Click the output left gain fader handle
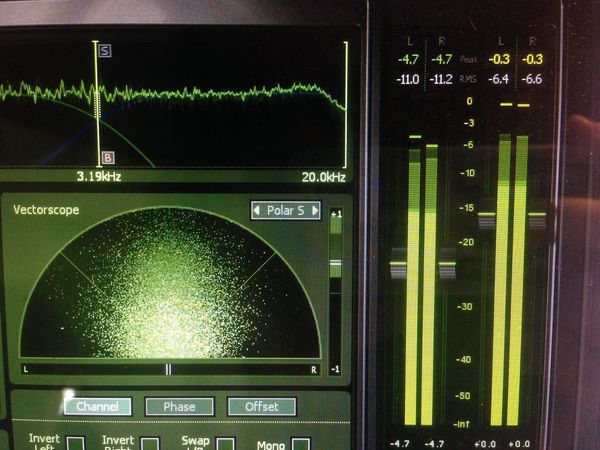Image resolution: width=600 pixels, height=450 pixels. tap(487, 214)
